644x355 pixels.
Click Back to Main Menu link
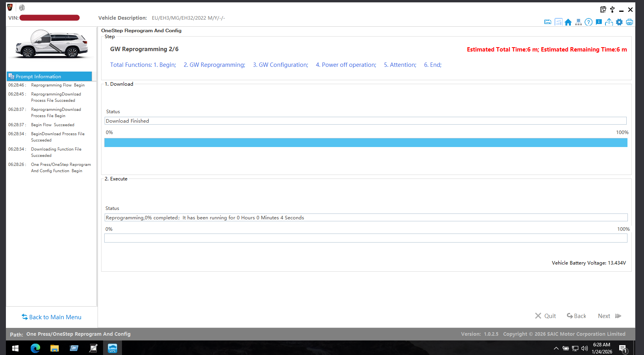[52, 317]
